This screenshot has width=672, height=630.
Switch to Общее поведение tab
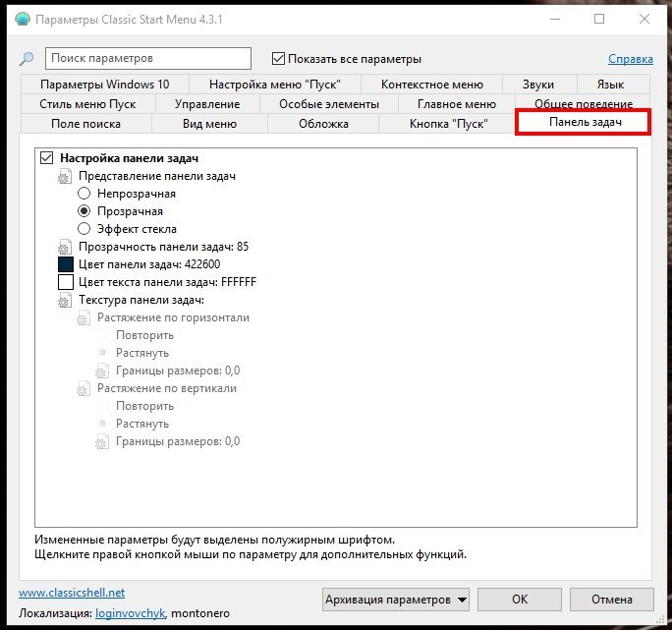[584, 103]
